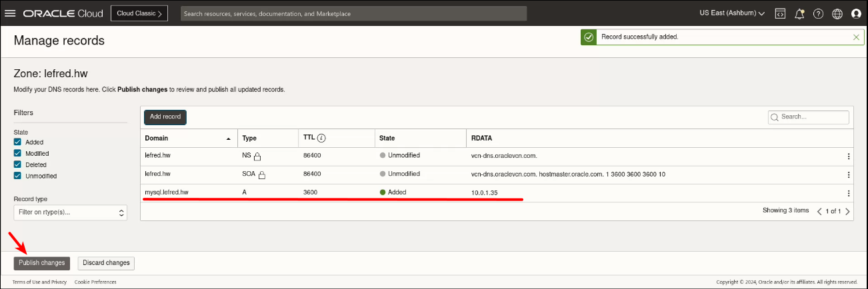Viewport: 868px width, 289px height.
Task: Click the green success checkmark icon
Action: coord(588,37)
